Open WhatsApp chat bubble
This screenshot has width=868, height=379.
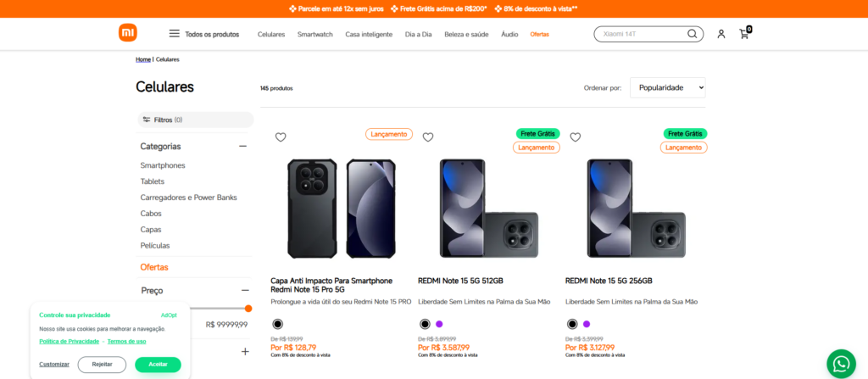click(842, 364)
